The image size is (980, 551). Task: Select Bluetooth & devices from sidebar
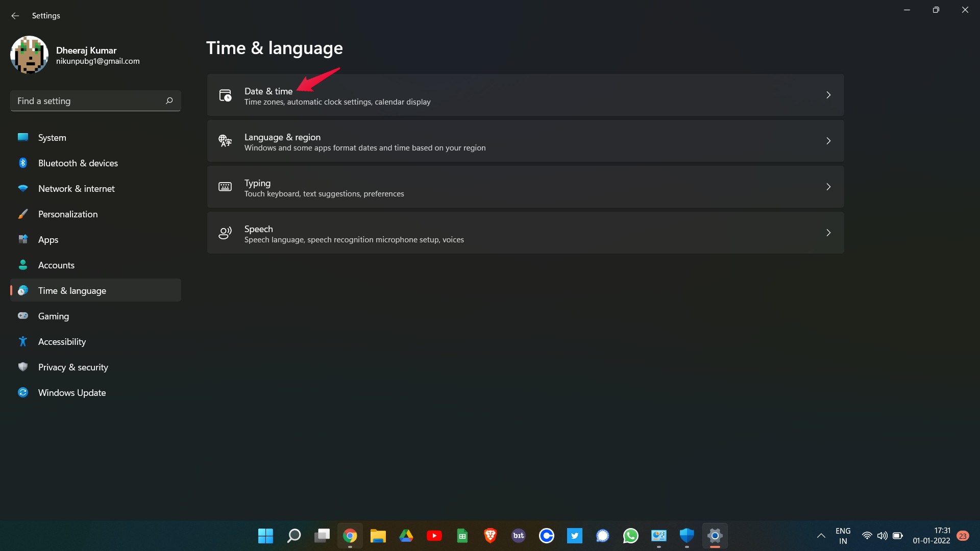pyautogui.click(x=78, y=162)
